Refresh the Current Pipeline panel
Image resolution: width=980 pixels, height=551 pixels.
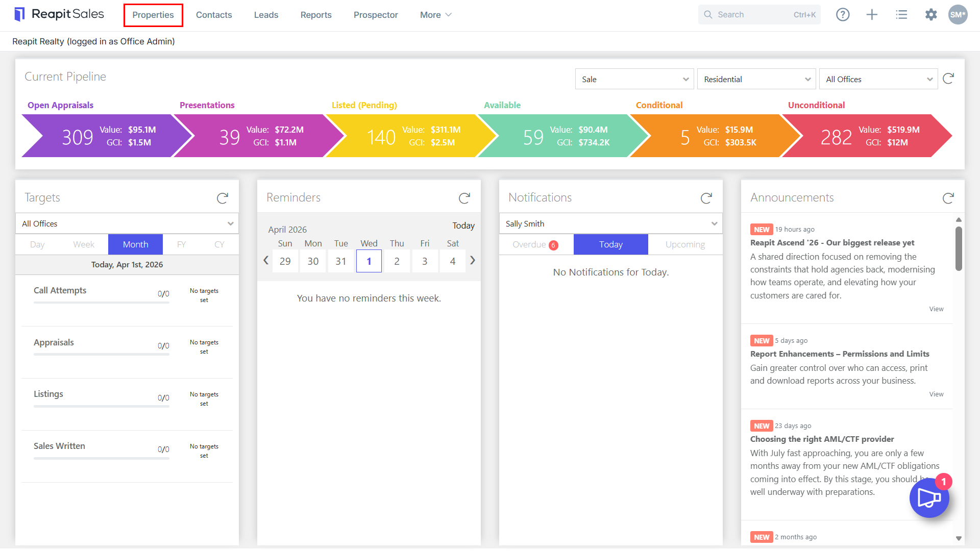coord(948,79)
